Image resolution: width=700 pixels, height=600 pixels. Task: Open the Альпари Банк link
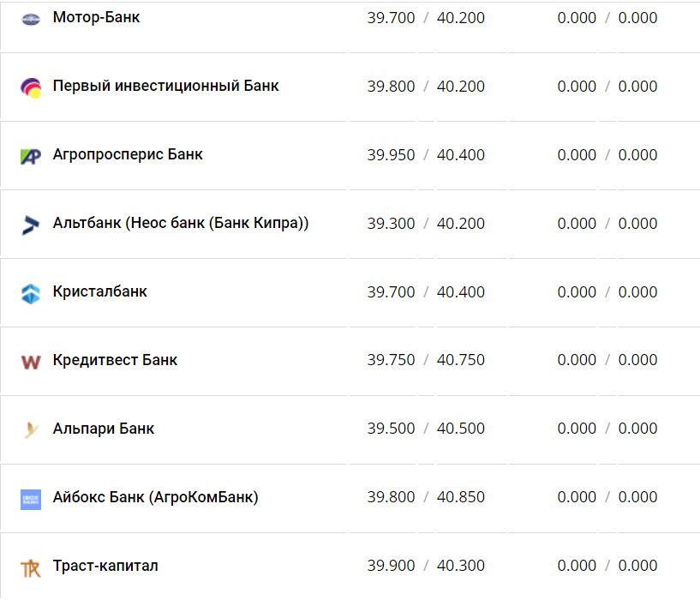tap(104, 429)
